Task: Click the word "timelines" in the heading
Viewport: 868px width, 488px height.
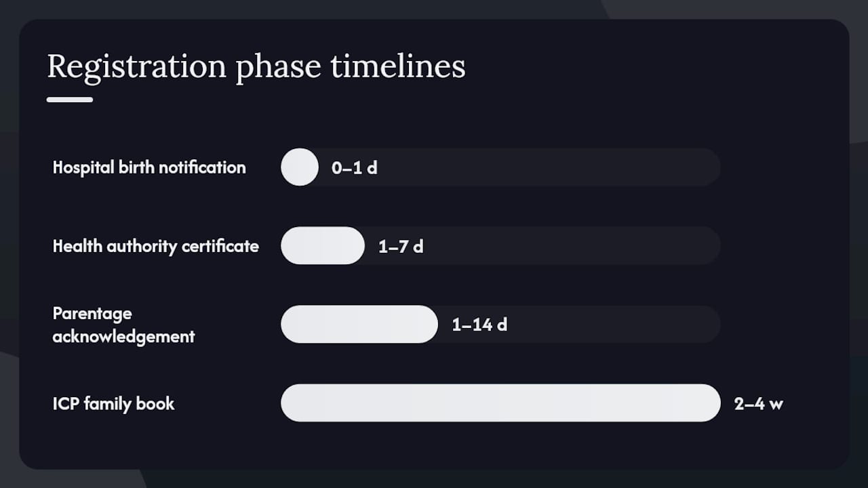Action: [398, 66]
